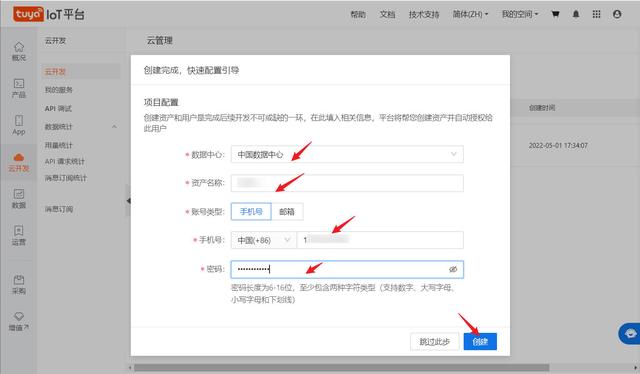Open 数据中心 dropdown
Viewport: 640px width, 374px height.
(x=347, y=154)
